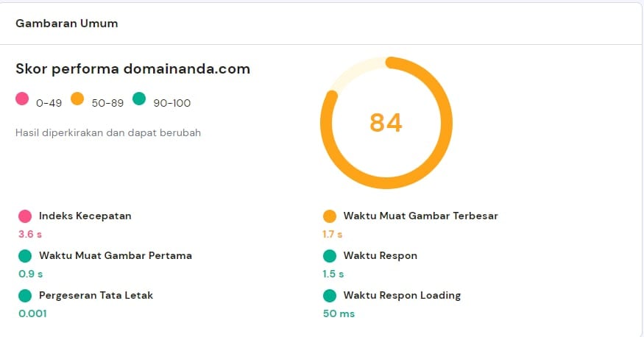Click the green Pergeseran Tata Letak dot
This screenshot has height=337, width=644.
[x=25, y=296]
